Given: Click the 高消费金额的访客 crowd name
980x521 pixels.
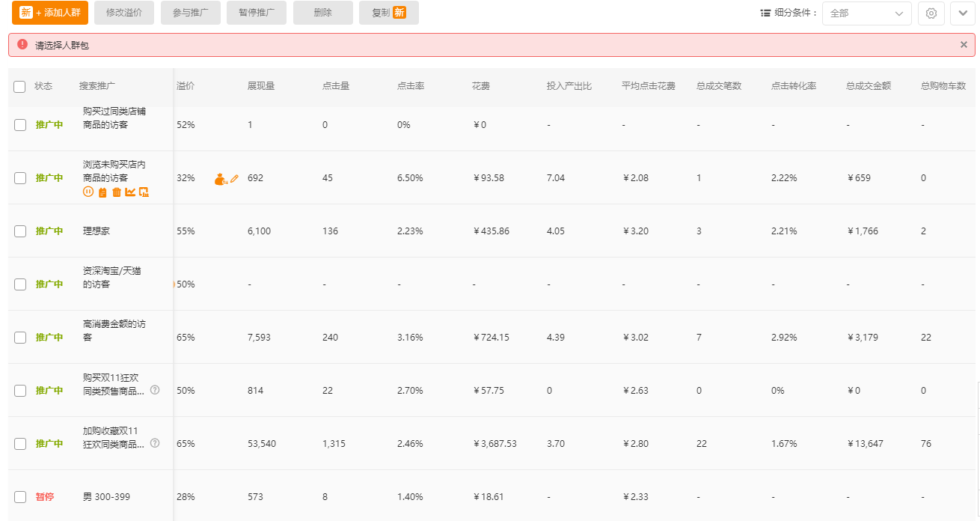Looking at the screenshot, I should pos(114,331).
